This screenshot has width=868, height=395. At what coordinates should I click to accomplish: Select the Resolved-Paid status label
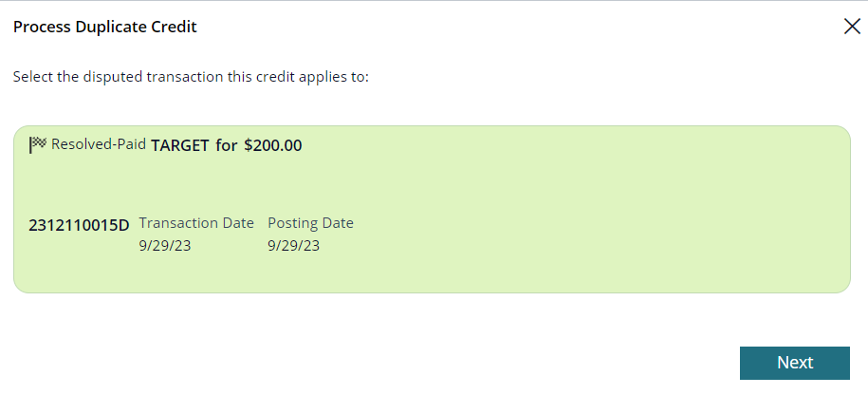tap(99, 144)
